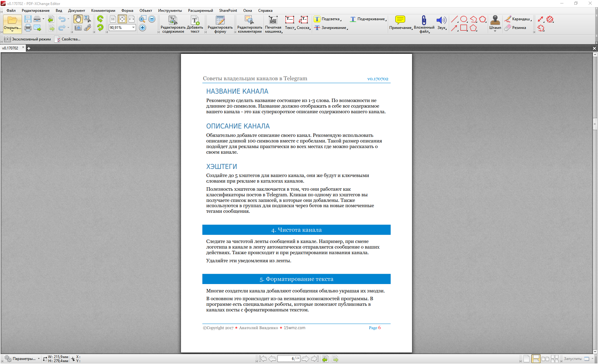Click Добавить текст tool
This screenshot has width=598, height=364.
click(195, 24)
